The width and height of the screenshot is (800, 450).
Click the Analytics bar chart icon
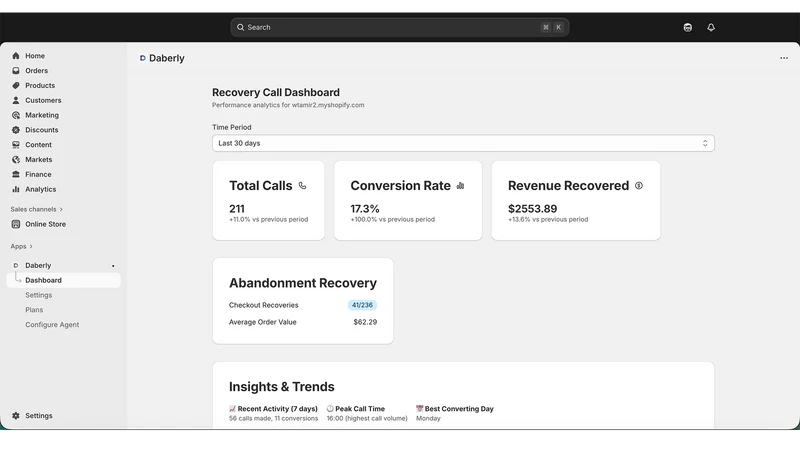[x=16, y=189]
